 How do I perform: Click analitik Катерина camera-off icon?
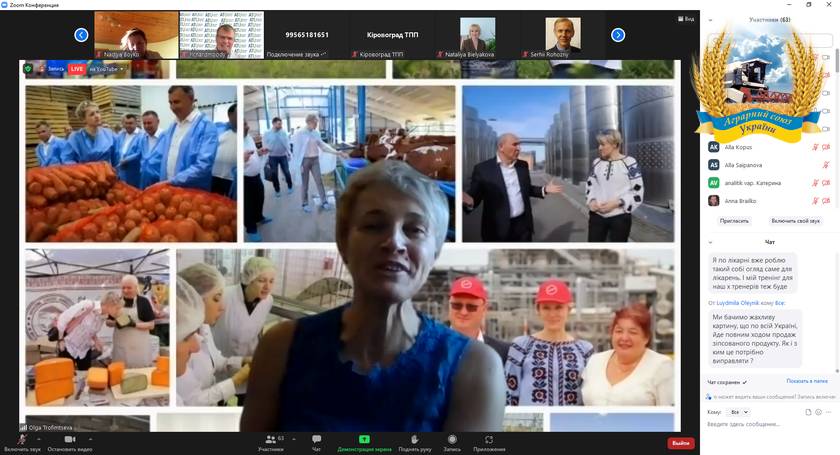(x=826, y=183)
